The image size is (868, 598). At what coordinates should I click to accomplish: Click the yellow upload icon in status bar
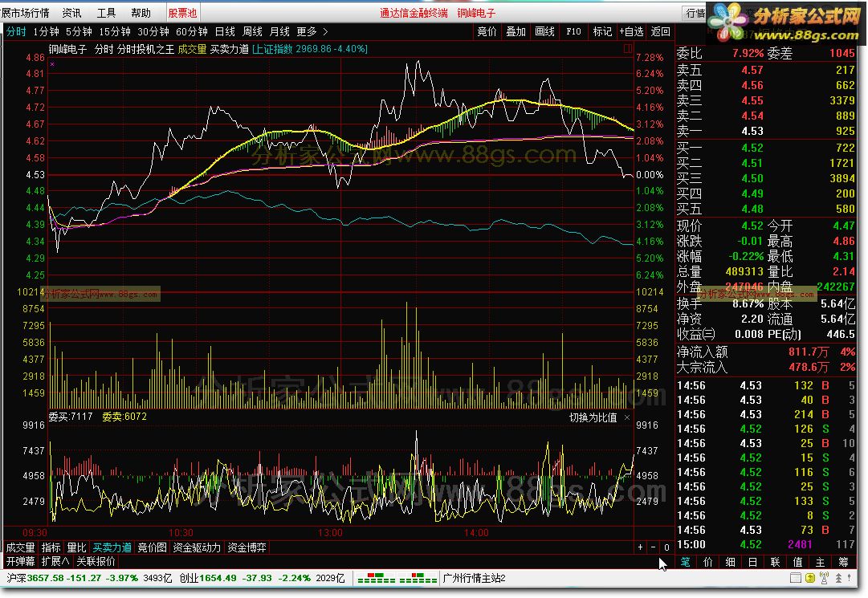[x=809, y=578]
